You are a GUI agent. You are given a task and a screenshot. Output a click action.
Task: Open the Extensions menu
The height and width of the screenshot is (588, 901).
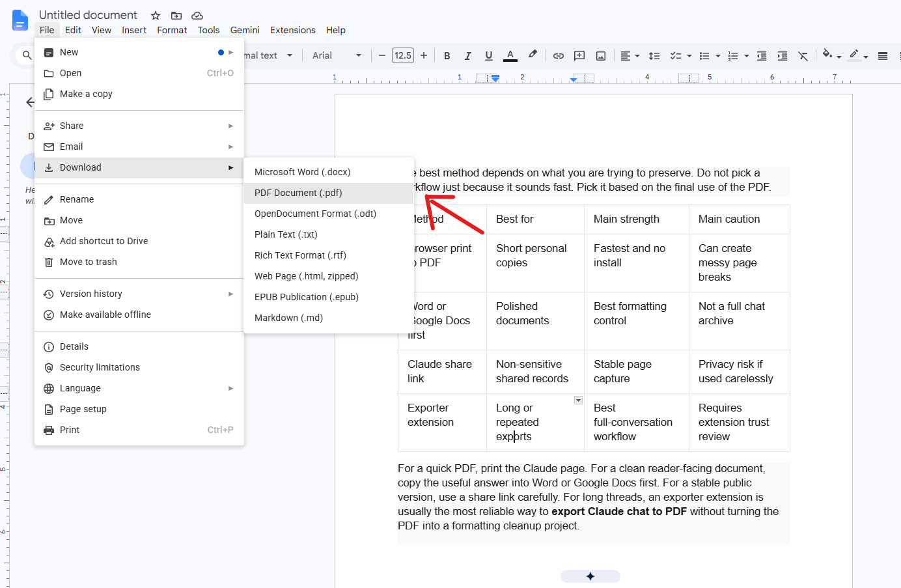point(293,30)
